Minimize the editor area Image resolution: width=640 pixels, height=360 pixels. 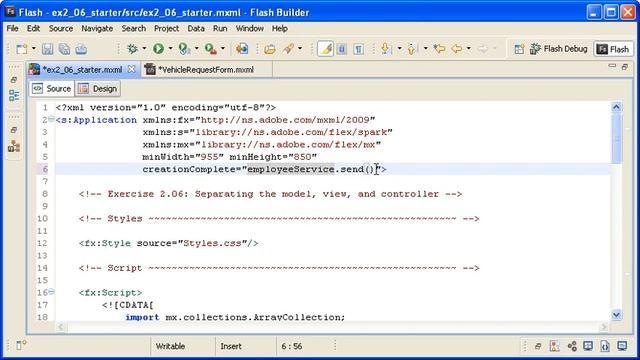coord(612,66)
